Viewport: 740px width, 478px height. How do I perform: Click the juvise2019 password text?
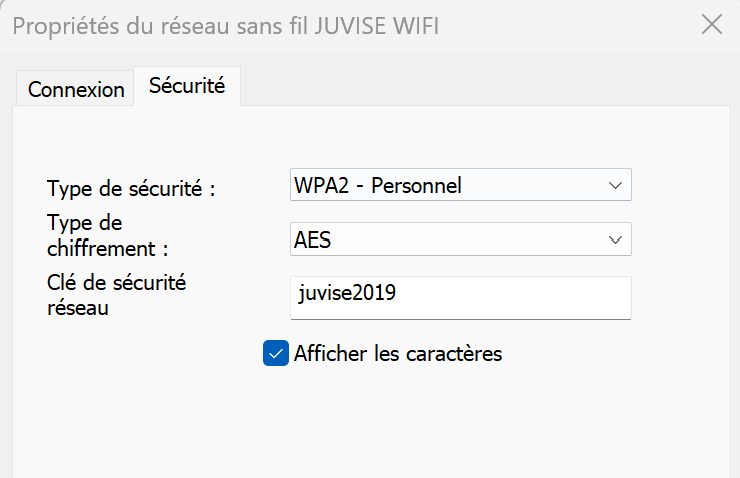pos(347,294)
